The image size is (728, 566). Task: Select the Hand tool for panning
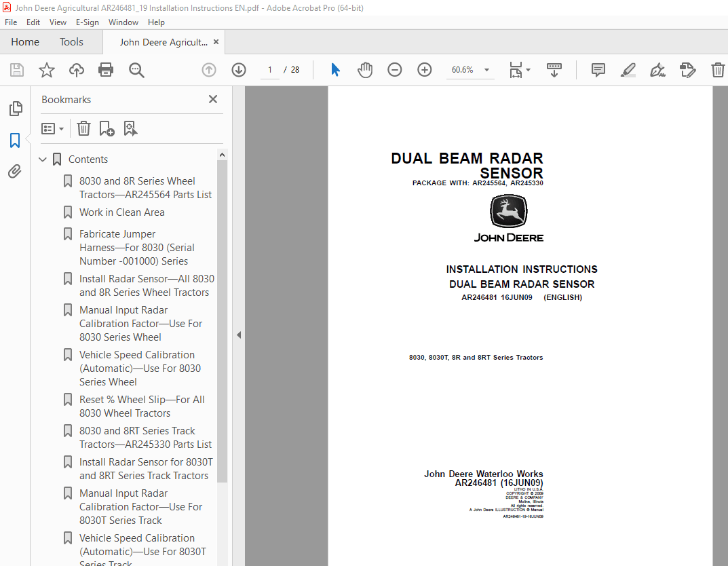[x=365, y=69]
